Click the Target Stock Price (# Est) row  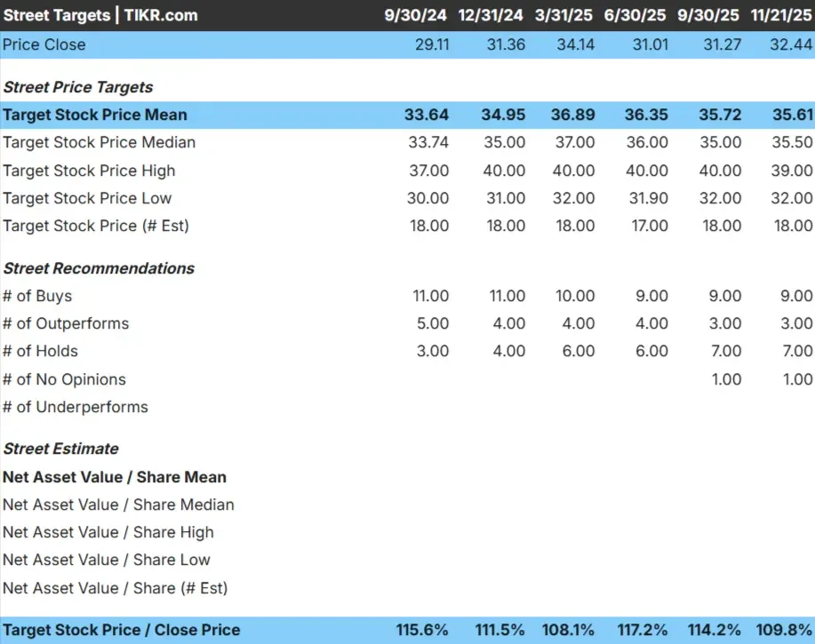pyautogui.click(x=95, y=226)
